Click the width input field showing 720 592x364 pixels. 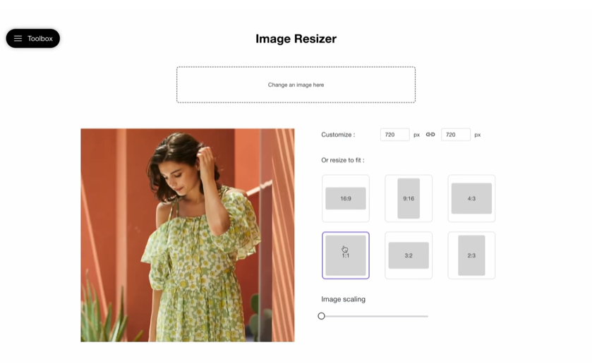coord(394,135)
